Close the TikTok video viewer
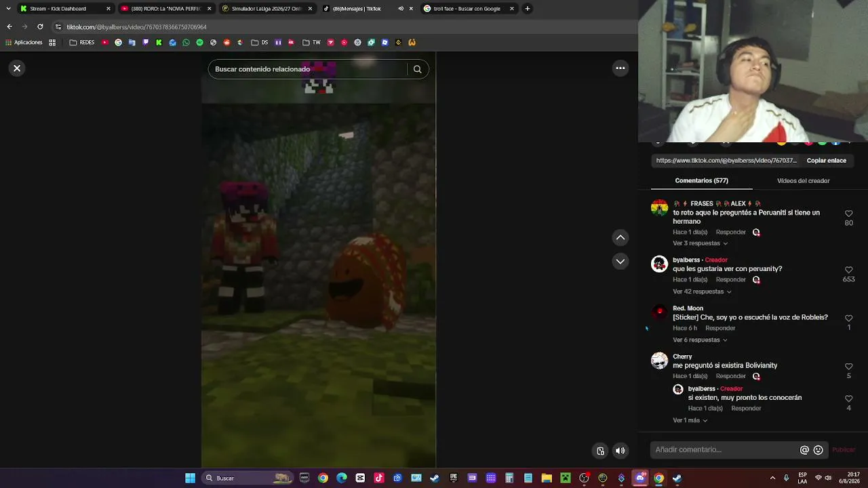This screenshot has height=488, width=868. coord(17,68)
